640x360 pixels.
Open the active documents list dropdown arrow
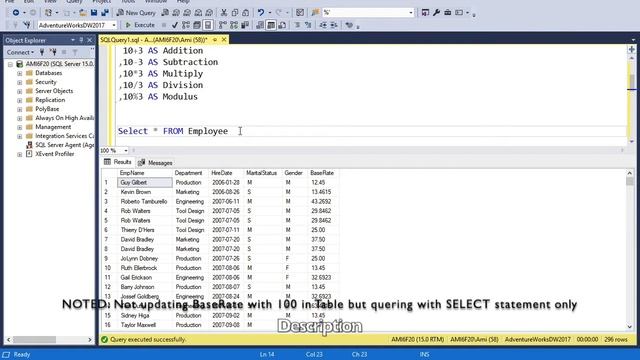(x=633, y=40)
